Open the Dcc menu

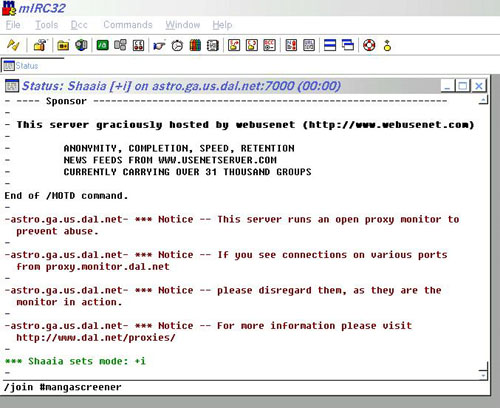point(79,25)
